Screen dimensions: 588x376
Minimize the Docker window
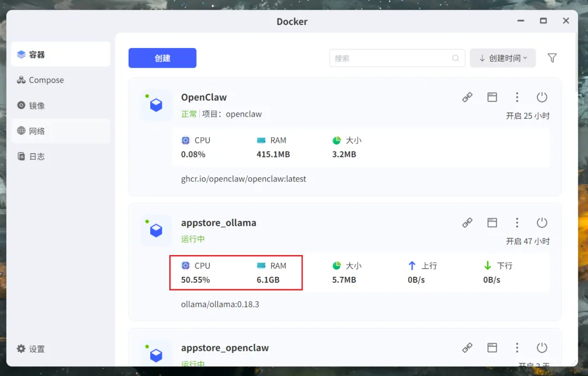tap(520, 21)
